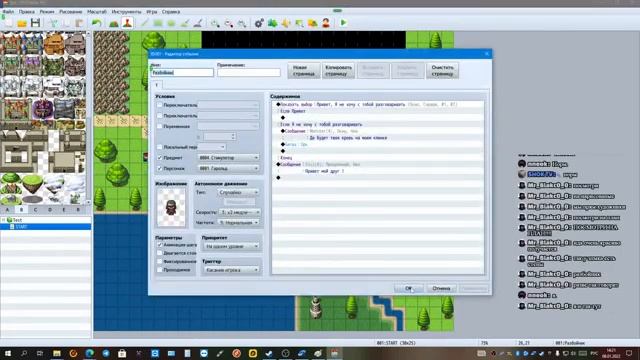Click the Примечание note input field
Viewport: 640px width, 360px height.
click(x=249, y=72)
